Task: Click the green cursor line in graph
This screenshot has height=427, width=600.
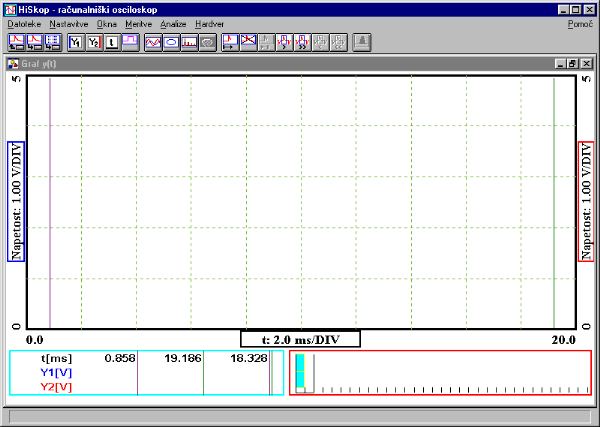Action: 554,200
